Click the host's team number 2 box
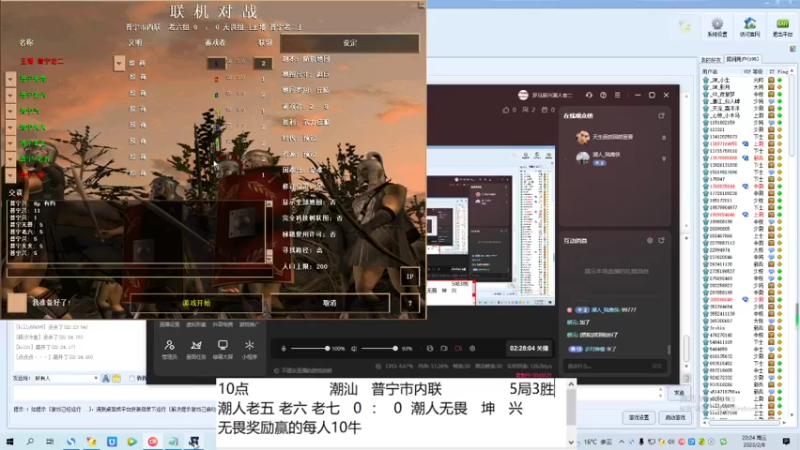Image resolution: width=800 pixels, height=450 pixels. pyautogui.click(x=263, y=63)
